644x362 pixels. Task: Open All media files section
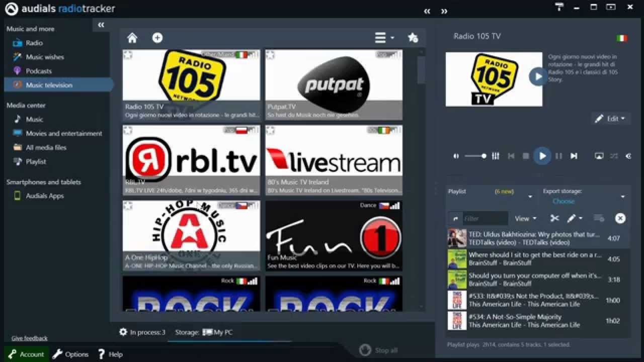tap(46, 147)
